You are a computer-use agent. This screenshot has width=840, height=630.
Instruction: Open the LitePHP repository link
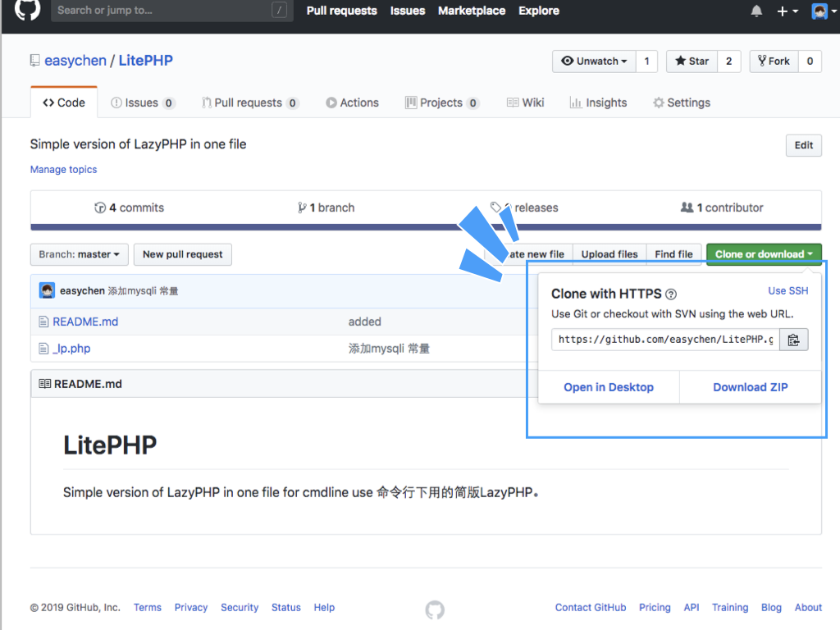pos(146,61)
